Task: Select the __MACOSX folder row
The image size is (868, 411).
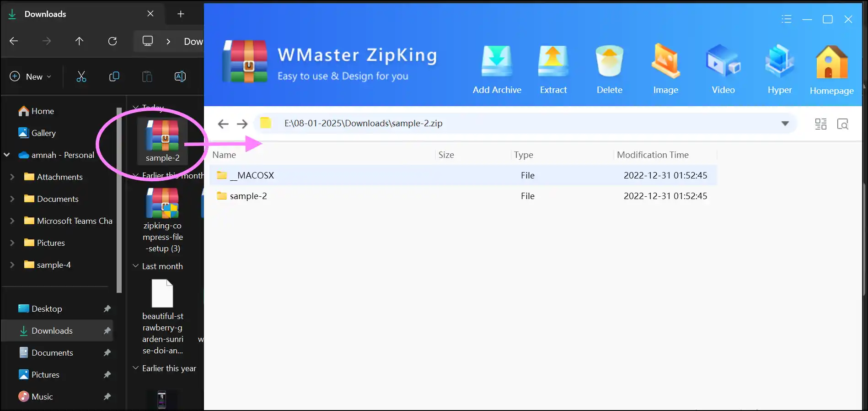Action: coord(463,175)
